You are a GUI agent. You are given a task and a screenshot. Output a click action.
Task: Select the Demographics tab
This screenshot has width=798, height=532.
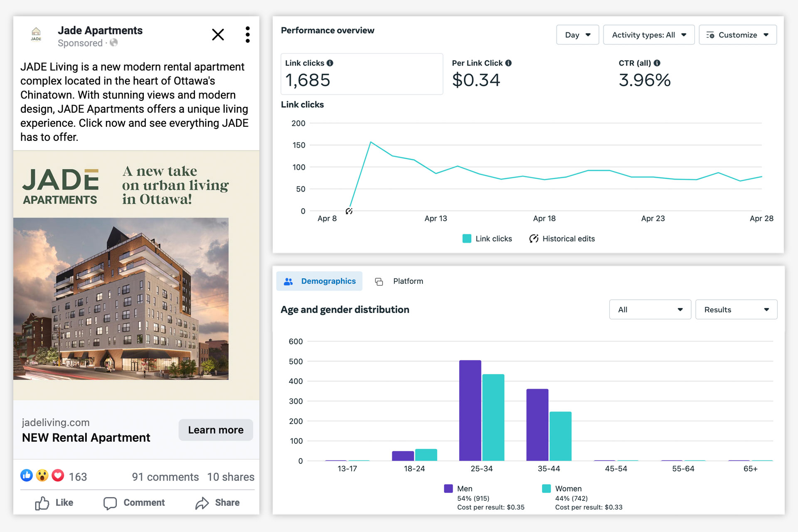coord(320,281)
